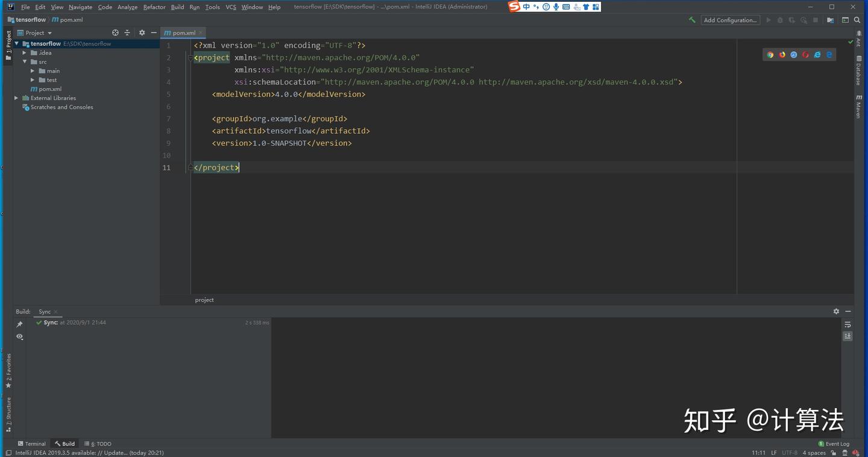The image size is (868, 457).
Task: Open Project panel gear settings
Action: 142,33
